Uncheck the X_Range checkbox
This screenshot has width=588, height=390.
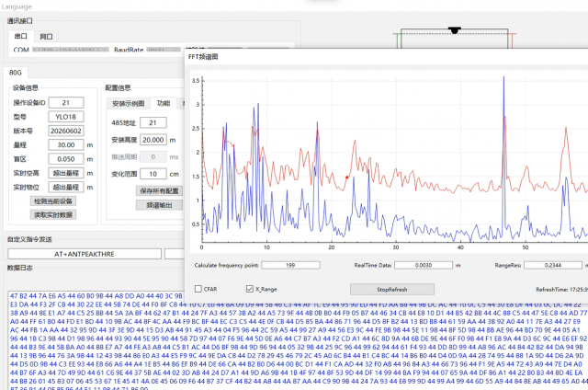[250, 289]
